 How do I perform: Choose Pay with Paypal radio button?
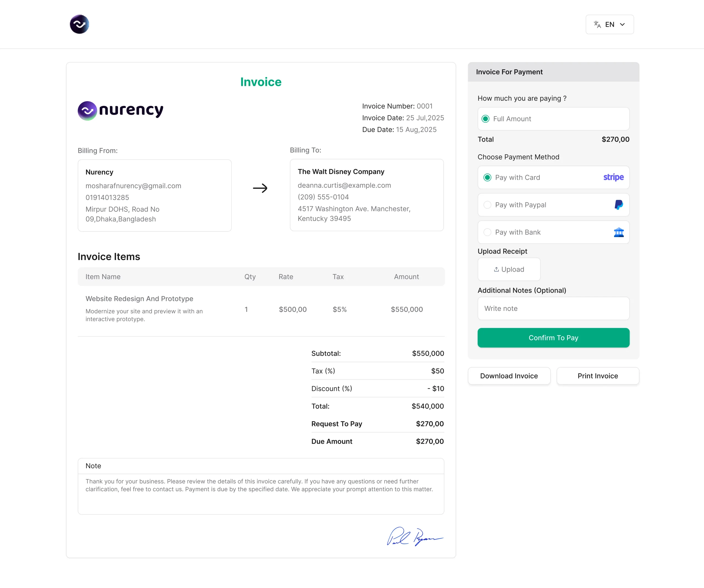(x=487, y=205)
